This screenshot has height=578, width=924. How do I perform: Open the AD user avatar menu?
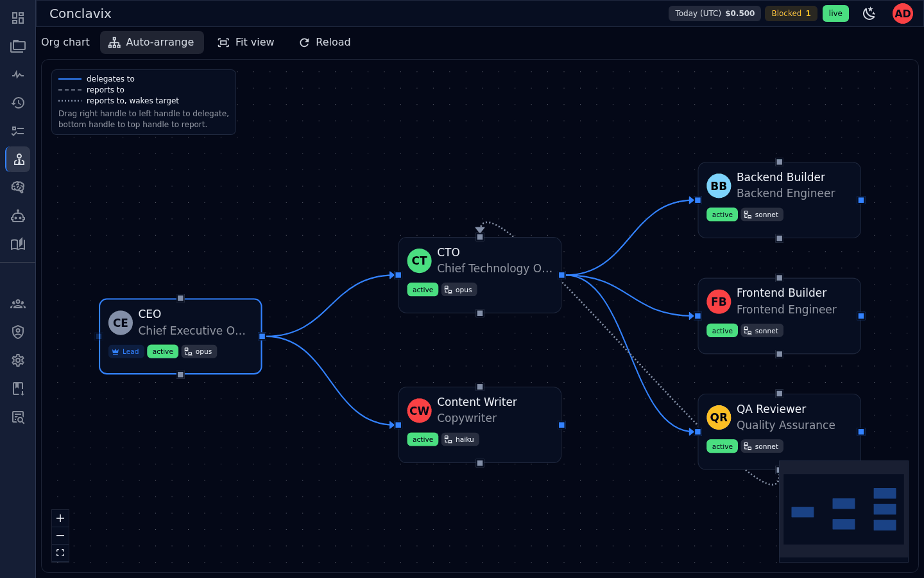point(903,13)
